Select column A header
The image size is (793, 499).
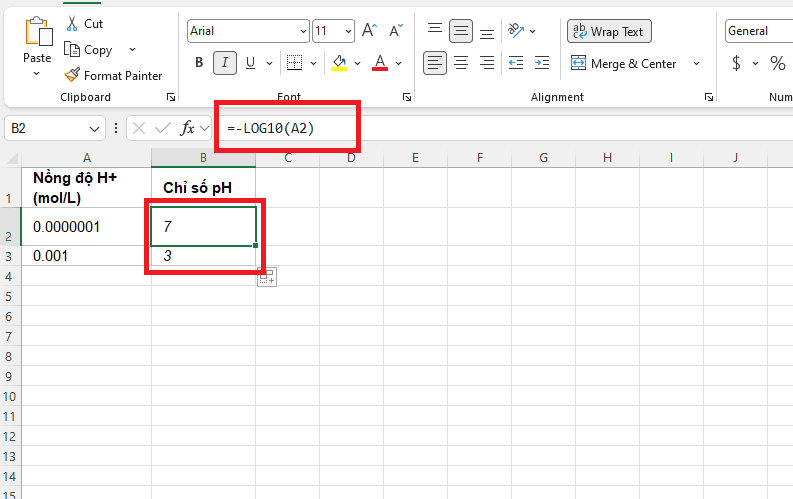[86, 158]
